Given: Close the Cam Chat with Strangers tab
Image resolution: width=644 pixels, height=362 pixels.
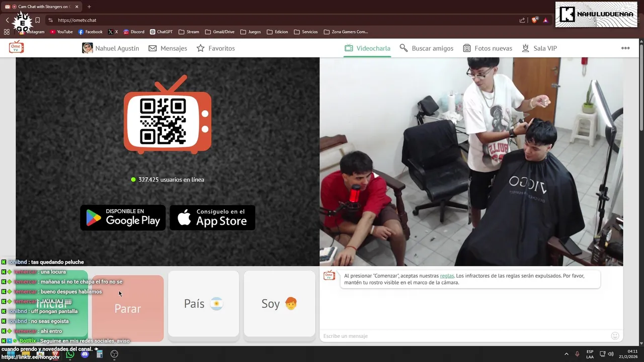Looking at the screenshot, I should pyautogui.click(x=77, y=7).
